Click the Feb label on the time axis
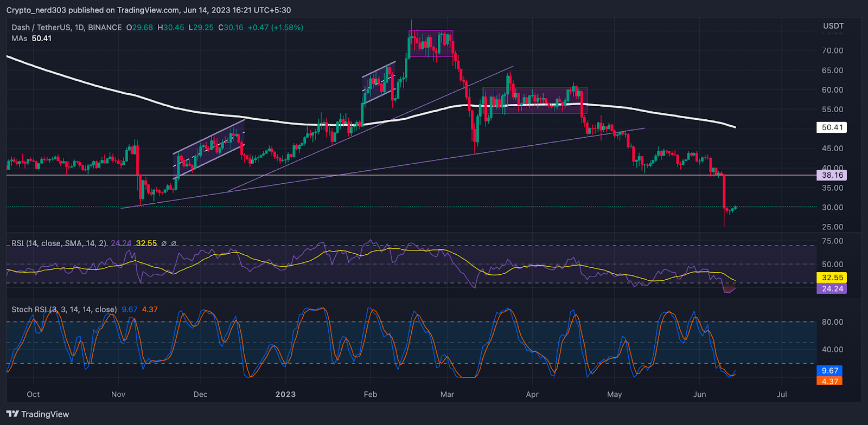Viewport: 868px width, 425px height. click(370, 395)
